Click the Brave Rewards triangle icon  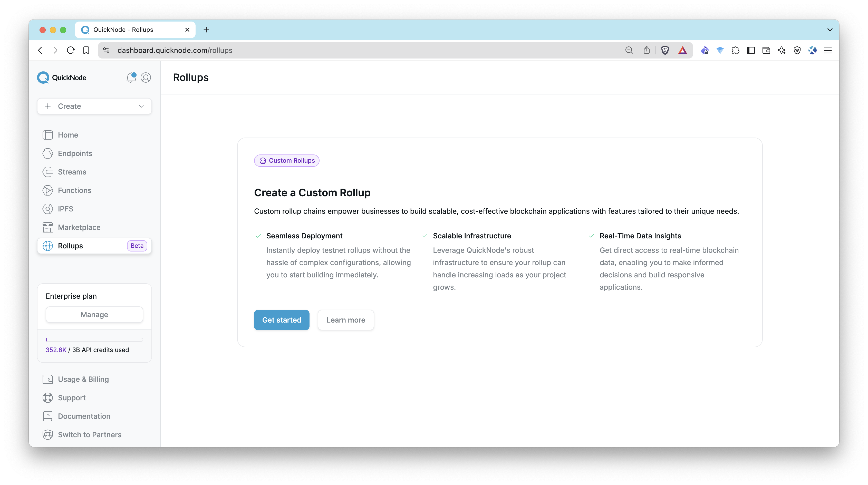pyautogui.click(x=682, y=50)
